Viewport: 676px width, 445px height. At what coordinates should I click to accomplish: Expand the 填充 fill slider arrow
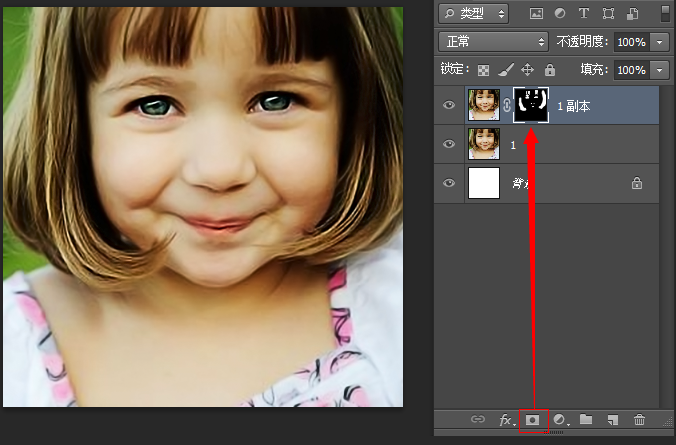click(x=660, y=70)
